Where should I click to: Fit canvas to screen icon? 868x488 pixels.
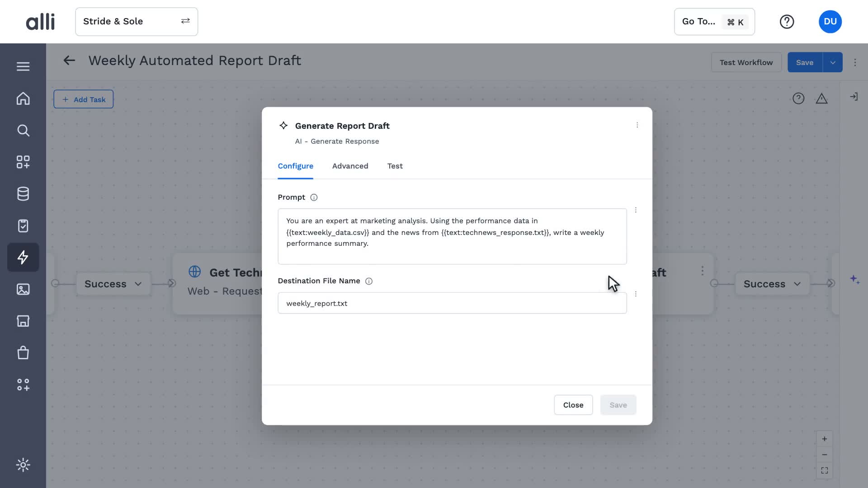(x=824, y=470)
